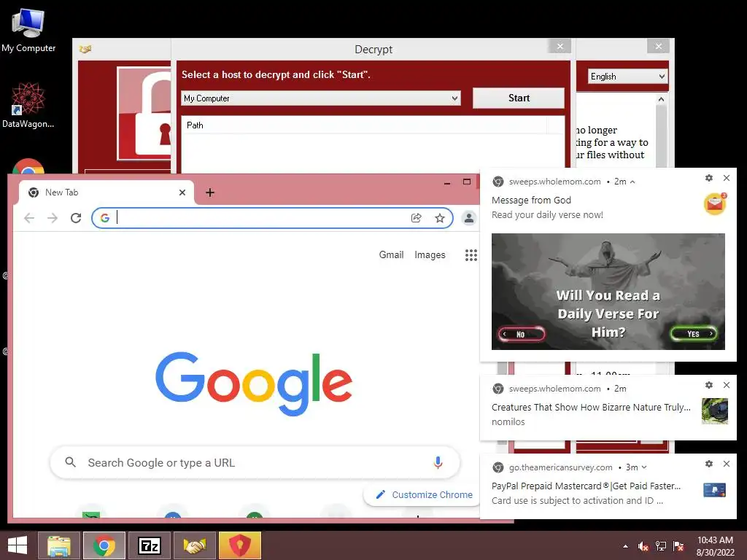Click the muted volume tray icon
The height and width of the screenshot is (560, 747).
[x=643, y=546]
